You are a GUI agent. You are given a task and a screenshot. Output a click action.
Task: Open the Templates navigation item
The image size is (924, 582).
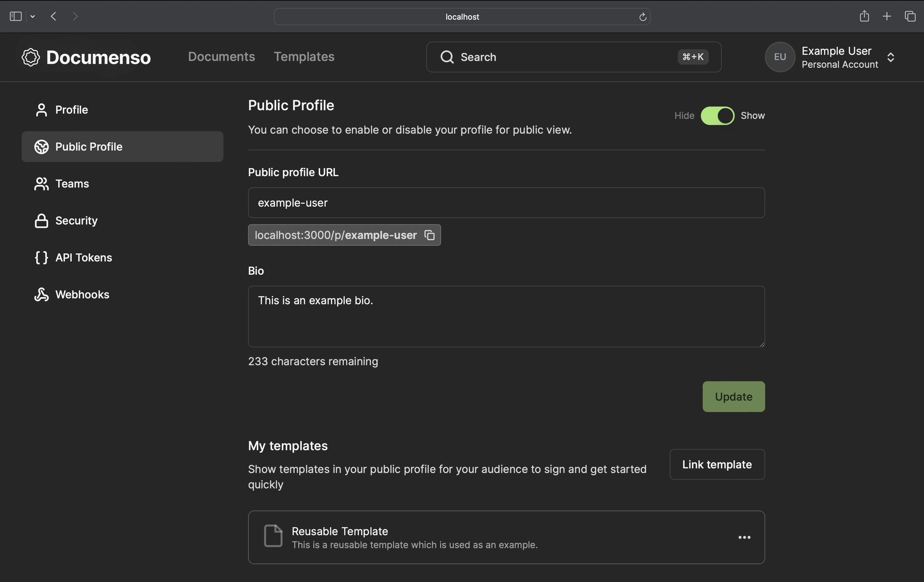[x=304, y=56]
